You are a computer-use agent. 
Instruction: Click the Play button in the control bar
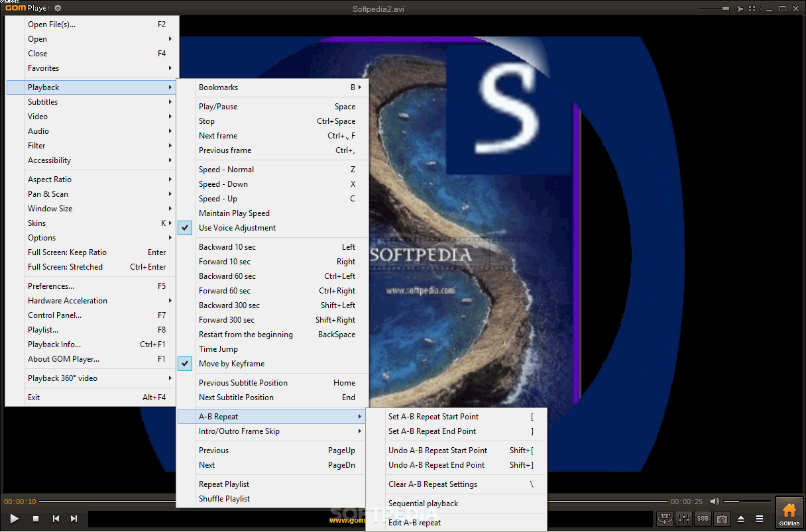14,519
